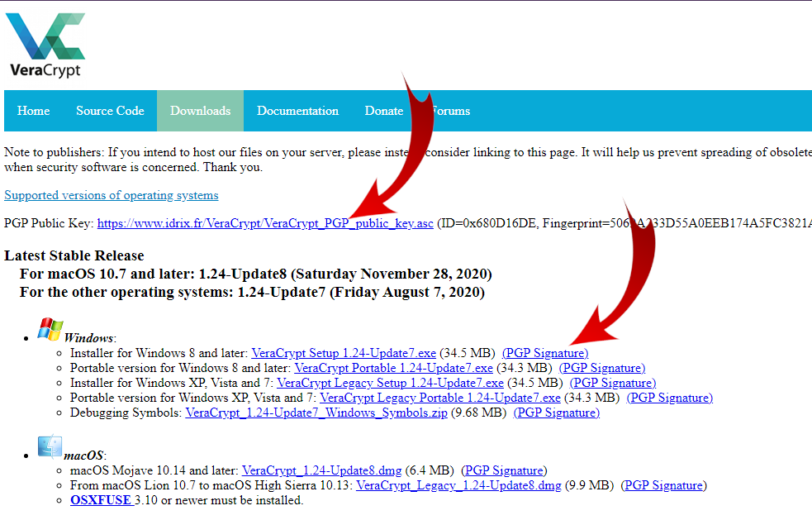812x520 pixels.
Task: Click the '(9.9 MB)' size text
Action: [x=589, y=486]
